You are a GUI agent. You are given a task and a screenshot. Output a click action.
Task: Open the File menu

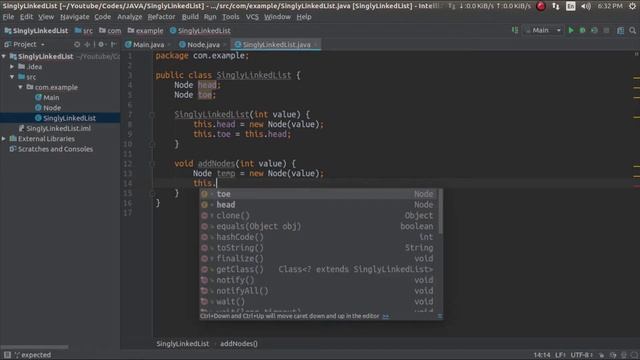[x=8, y=17]
